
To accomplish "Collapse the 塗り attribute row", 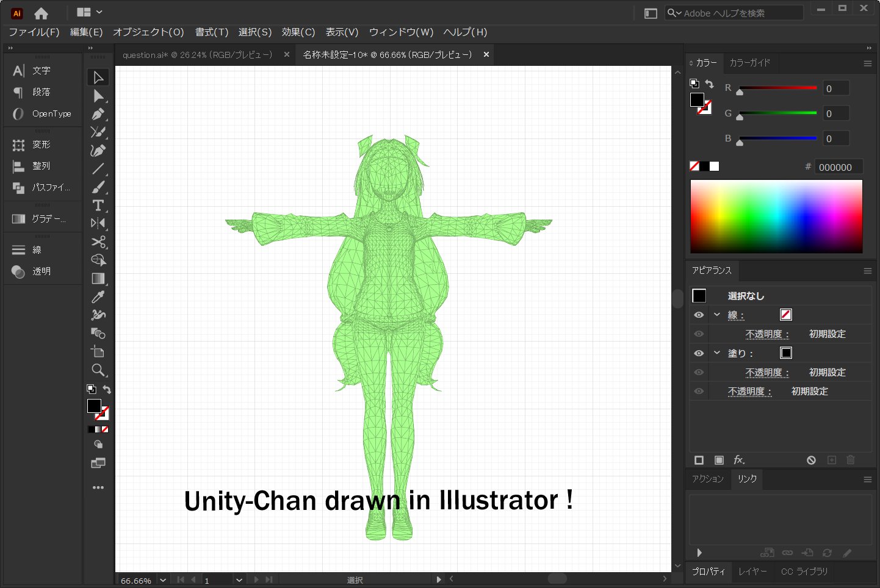I will (717, 353).
